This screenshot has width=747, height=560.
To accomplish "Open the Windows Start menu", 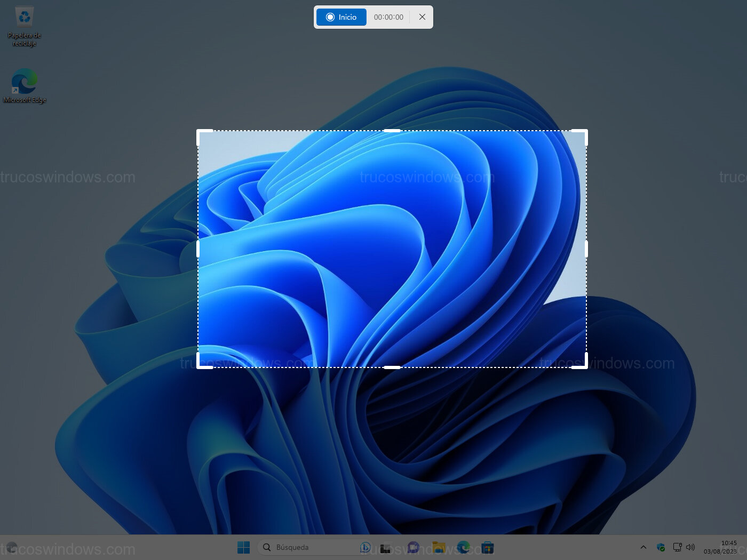I will click(x=243, y=548).
